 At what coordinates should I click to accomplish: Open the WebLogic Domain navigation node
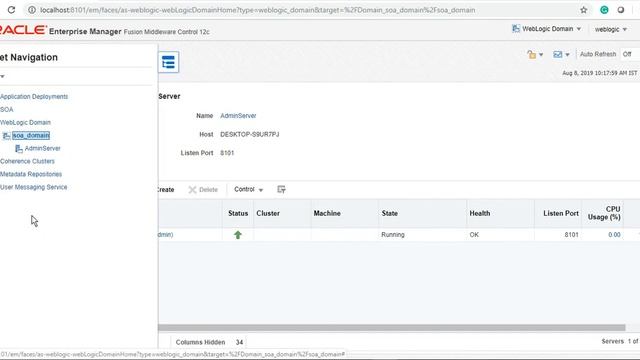coord(25,122)
